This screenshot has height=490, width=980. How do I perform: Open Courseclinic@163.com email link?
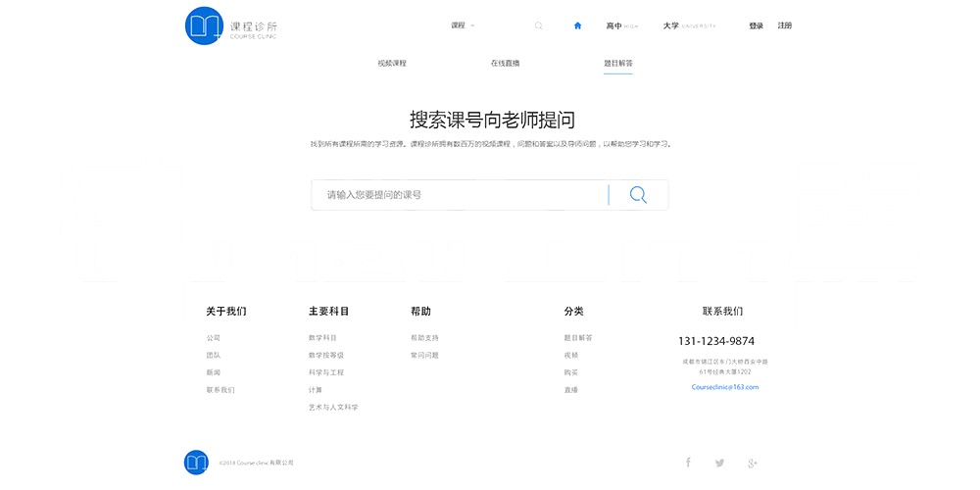(725, 387)
